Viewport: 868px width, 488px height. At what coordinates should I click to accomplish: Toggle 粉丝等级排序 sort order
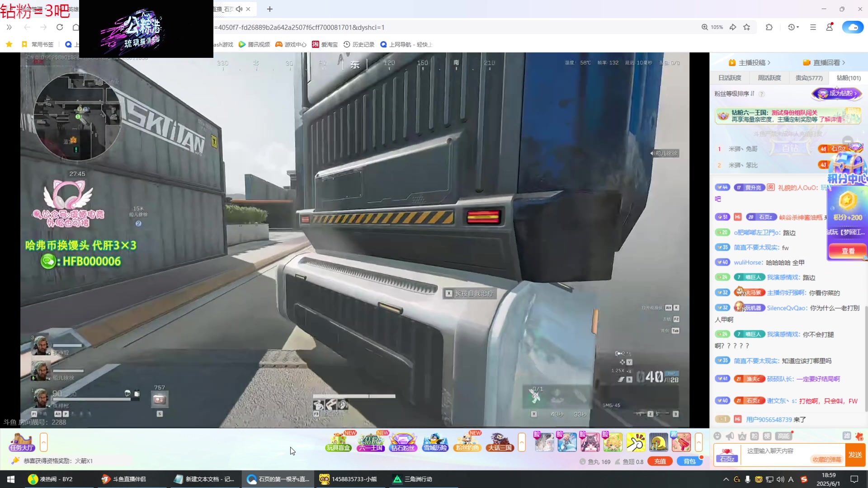click(735, 94)
